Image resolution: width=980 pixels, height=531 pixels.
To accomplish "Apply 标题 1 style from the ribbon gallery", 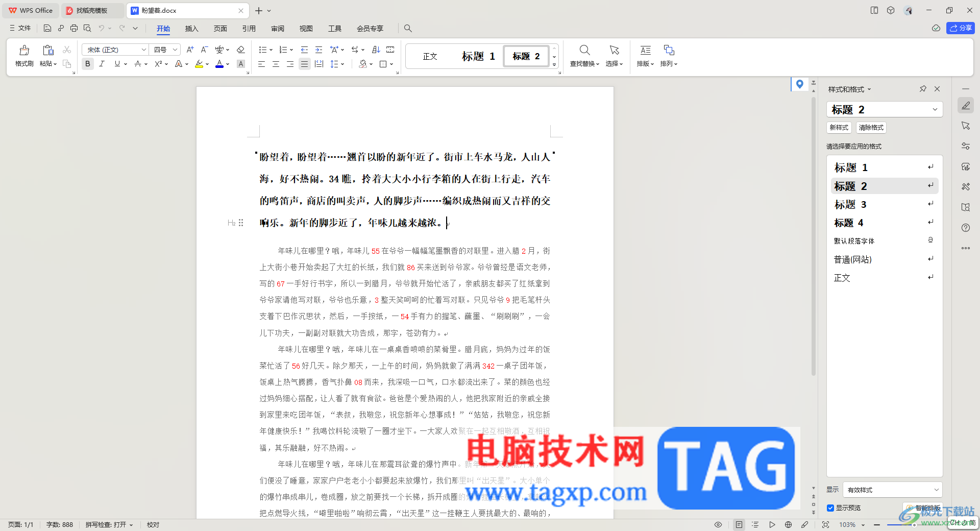I will point(478,56).
